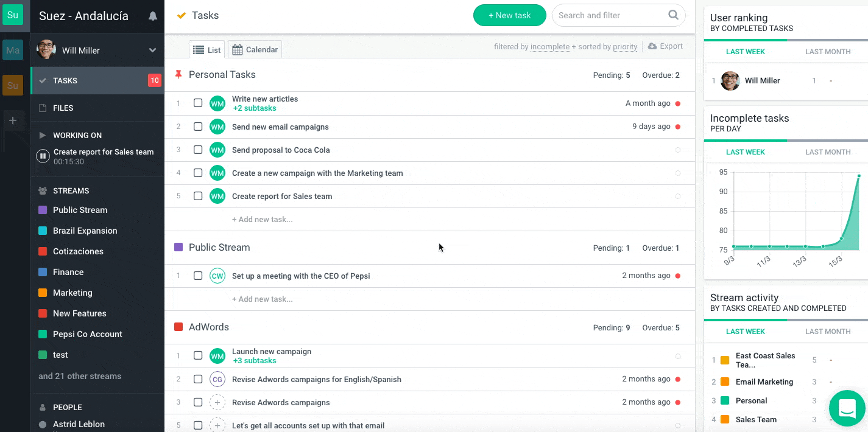
Task: Click the New task button
Action: [509, 15]
